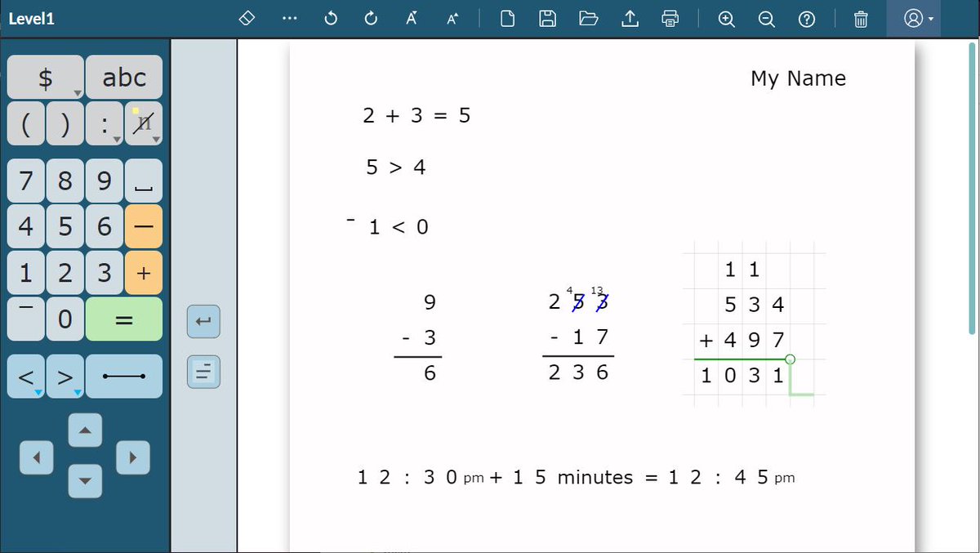Open a file with folder icon
This screenshot has width=980, height=553.
tap(589, 18)
